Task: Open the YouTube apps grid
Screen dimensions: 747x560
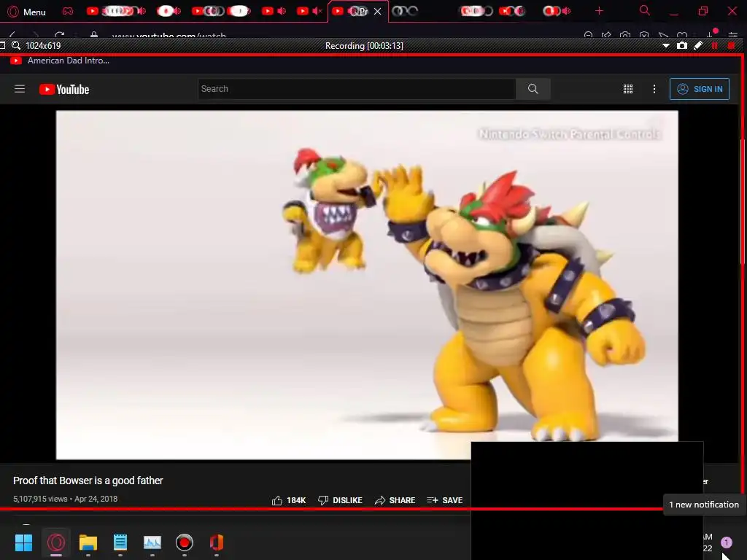Action: tap(628, 89)
